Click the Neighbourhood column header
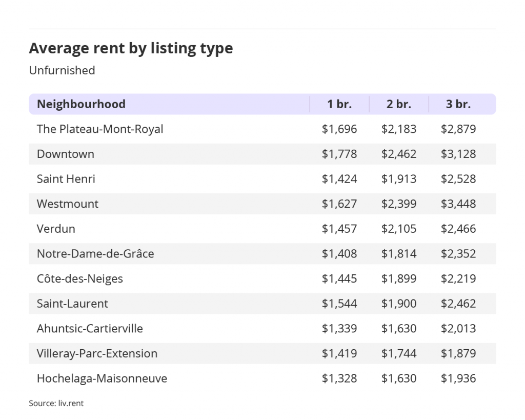This screenshot has width=525, height=420. click(x=81, y=104)
